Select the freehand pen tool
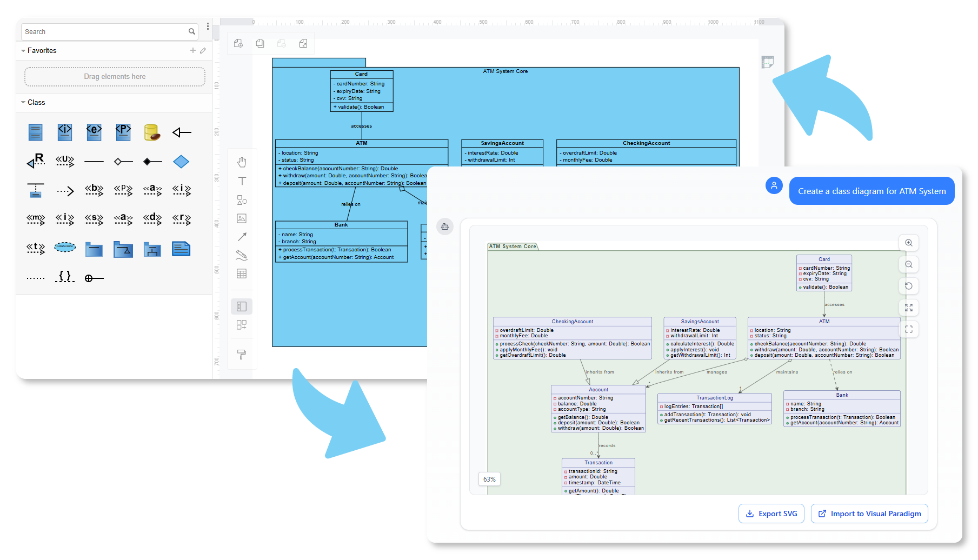The image size is (978, 560). point(242,255)
